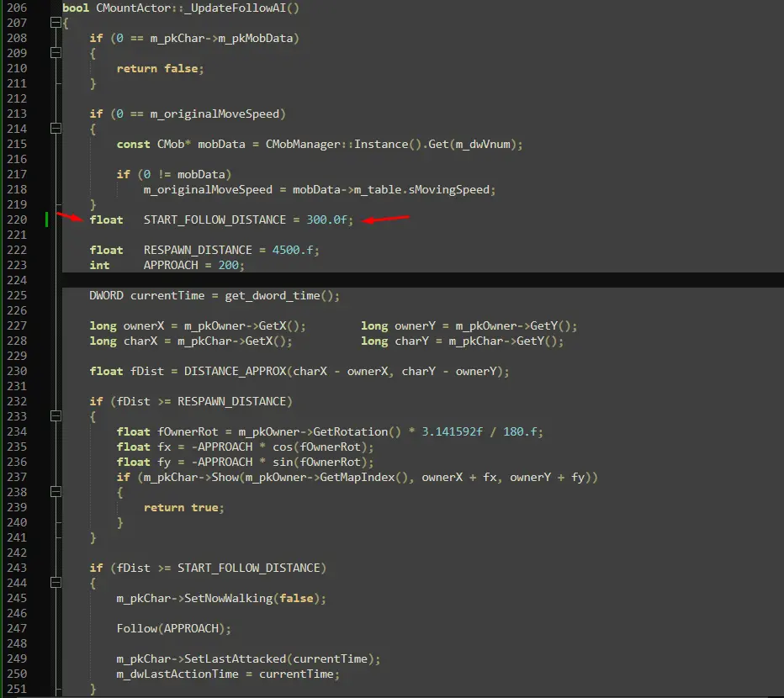This screenshot has height=698, width=784.
Task: Click line number 232
Action: [17, 401]
